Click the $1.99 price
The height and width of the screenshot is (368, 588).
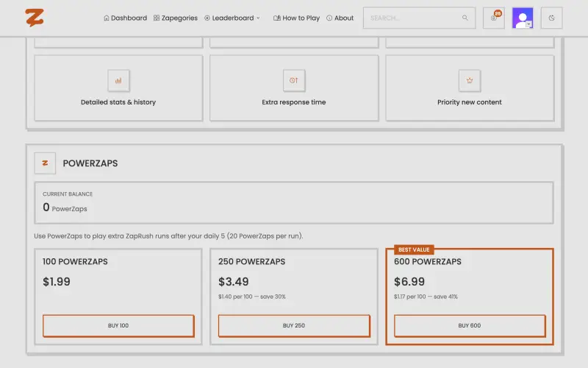(x=57, y=282)
